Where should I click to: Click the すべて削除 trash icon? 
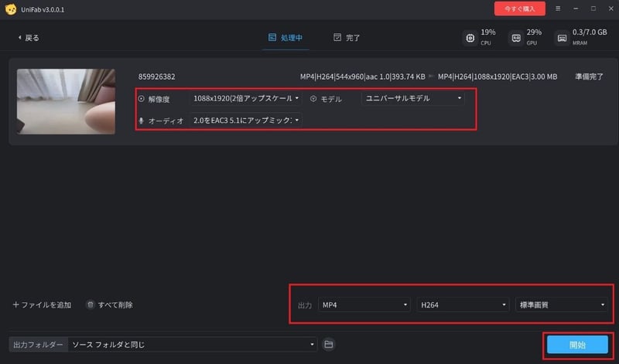point(91,304)
